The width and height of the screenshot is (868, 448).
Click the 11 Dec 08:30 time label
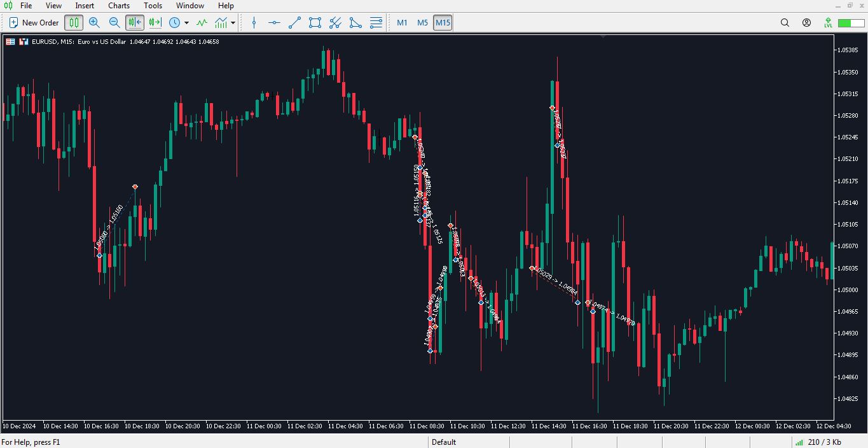point(428,426)
